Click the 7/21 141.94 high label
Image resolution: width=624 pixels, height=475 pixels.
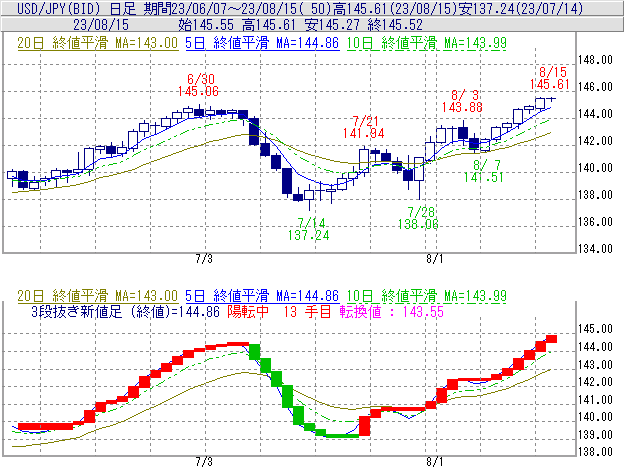coord(364,127)
